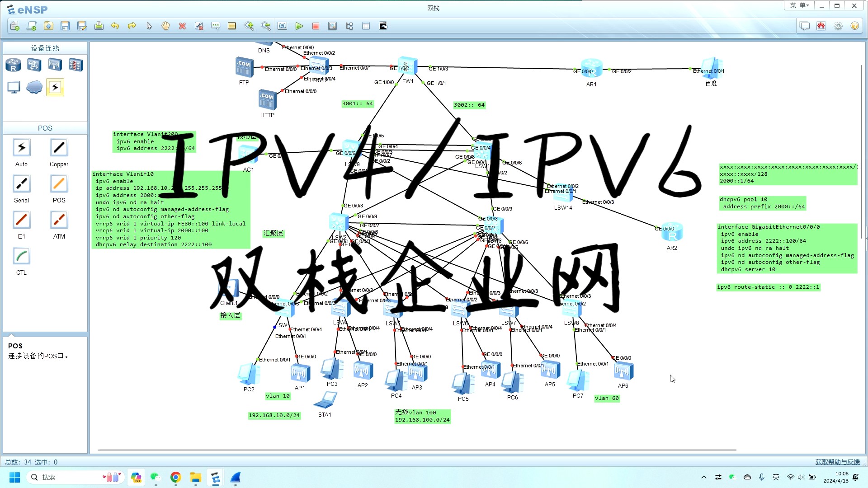Select the FTP server device
Image resolution: width=868 pixels, height=488 pixels.
point(244,67)
